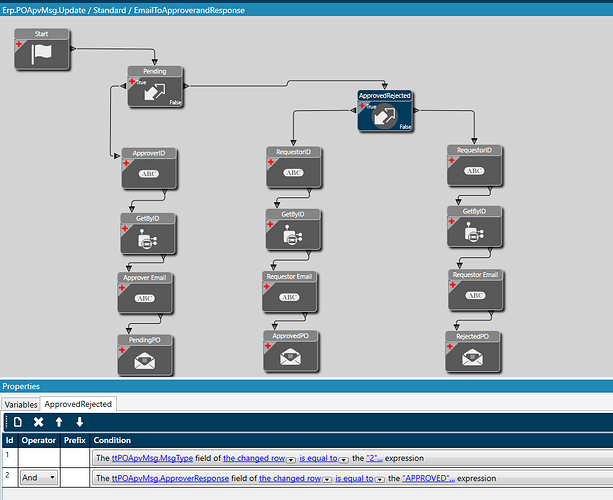Click the Erp.POApvMsg.Update title bar text
The image size is (613, 500).
124,10
